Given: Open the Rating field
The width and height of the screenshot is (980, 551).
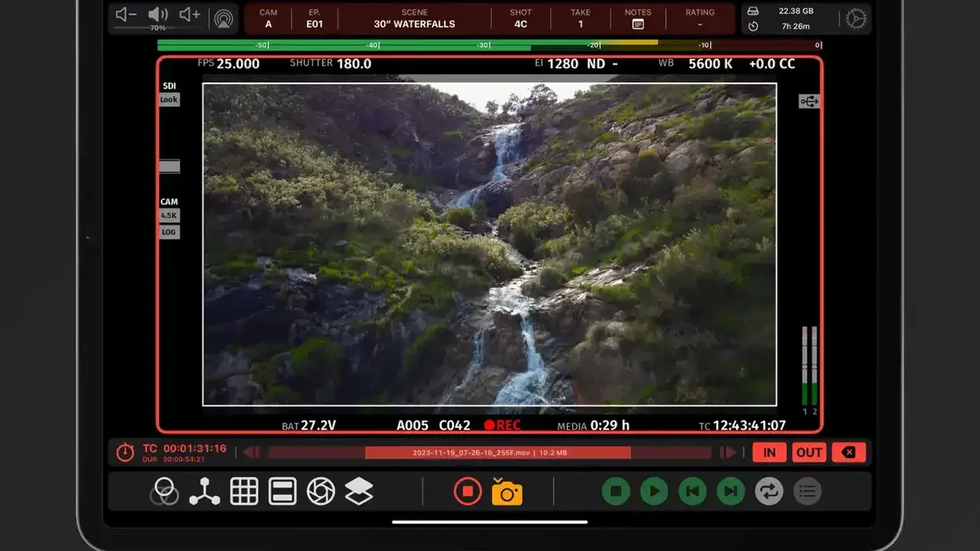Looking at the screenshot, I should coord(700,19).
